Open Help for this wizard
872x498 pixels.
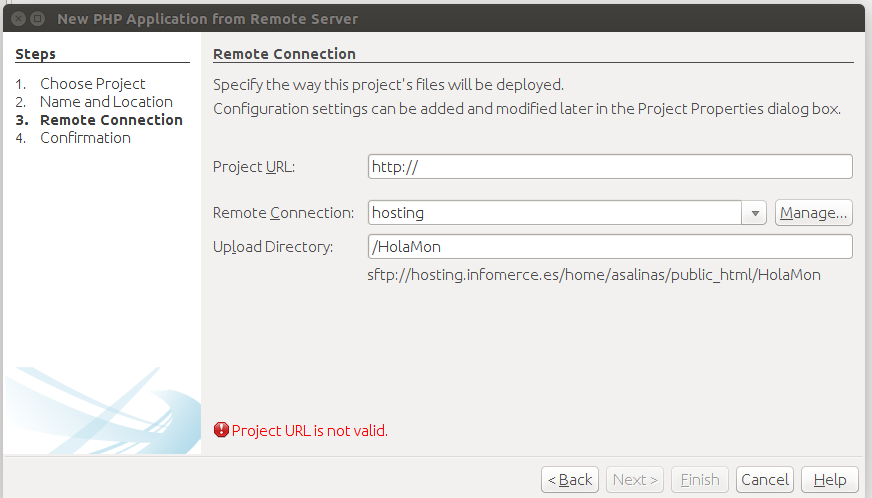click(830, 480)
